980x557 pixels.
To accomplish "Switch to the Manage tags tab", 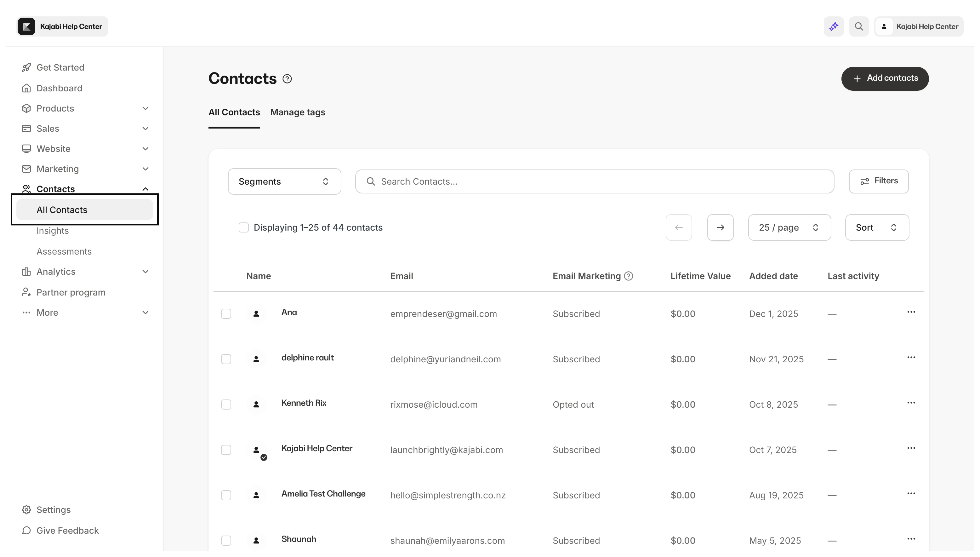I will click(x=298, y=112).
